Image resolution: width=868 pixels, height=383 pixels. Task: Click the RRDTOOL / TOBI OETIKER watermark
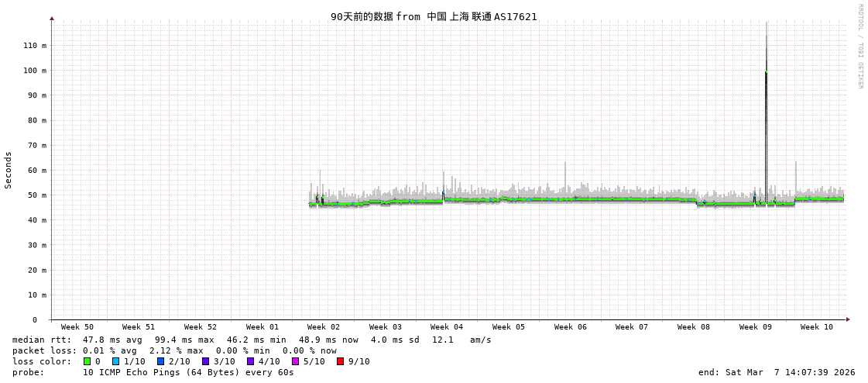click(x=859, y=47)
